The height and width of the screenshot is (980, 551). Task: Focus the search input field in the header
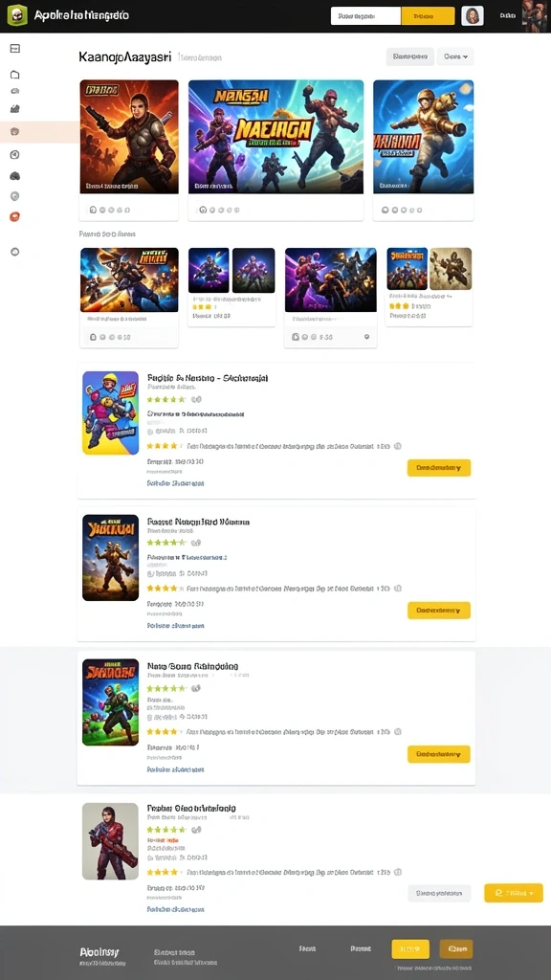click(365, 16)
